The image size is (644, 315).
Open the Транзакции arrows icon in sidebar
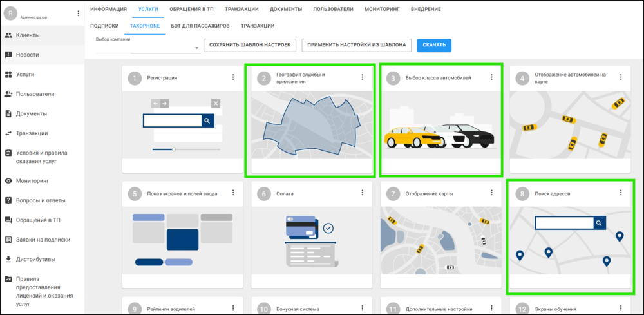[x=8, y=133]
